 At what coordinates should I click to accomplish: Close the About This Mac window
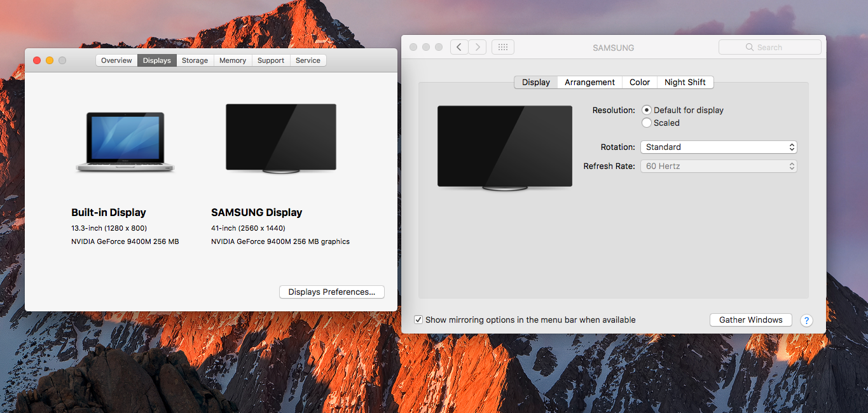tap(37, 60)
